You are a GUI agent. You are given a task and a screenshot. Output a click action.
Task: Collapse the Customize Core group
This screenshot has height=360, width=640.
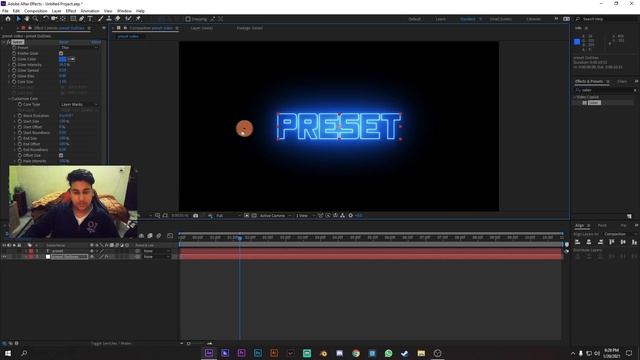(x=9, y=99)
